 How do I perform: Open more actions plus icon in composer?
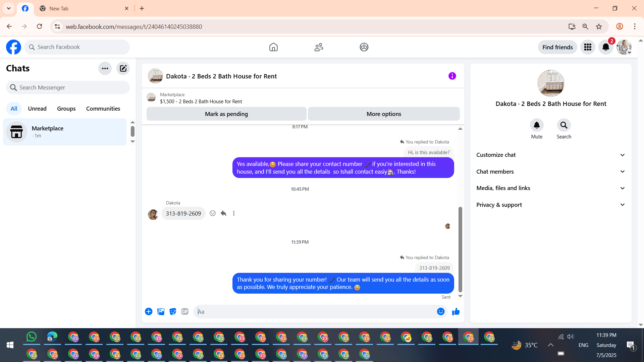point(149,312)
